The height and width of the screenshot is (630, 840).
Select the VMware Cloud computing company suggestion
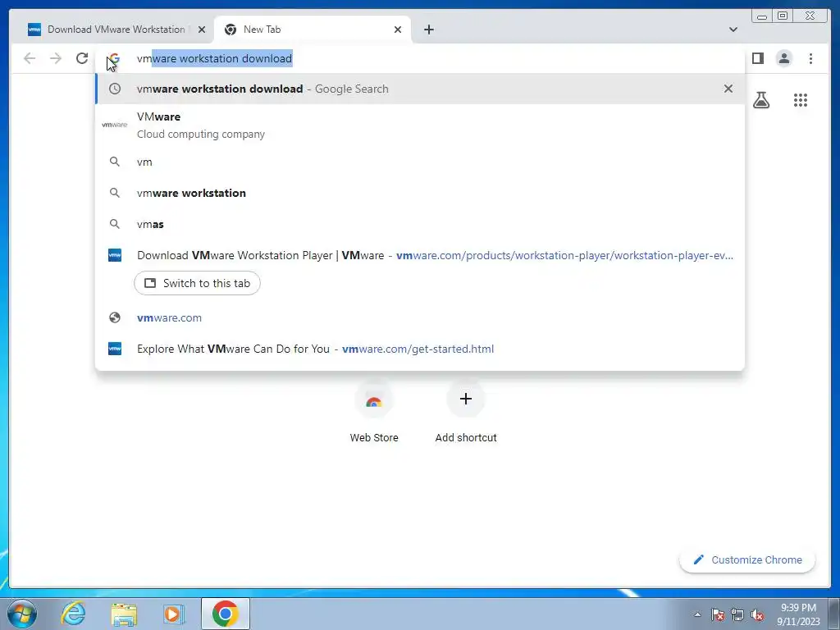[x=420, y=125]
